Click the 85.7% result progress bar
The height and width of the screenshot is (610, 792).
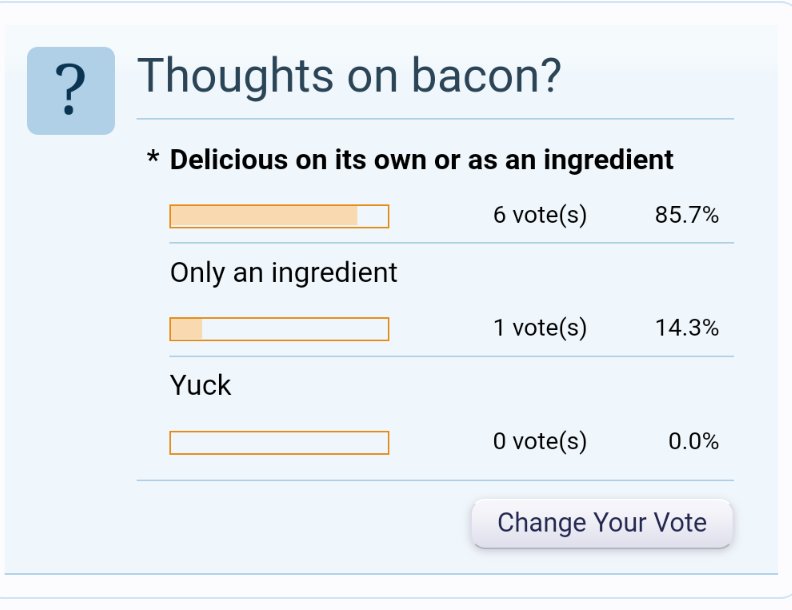pos(279,216)
